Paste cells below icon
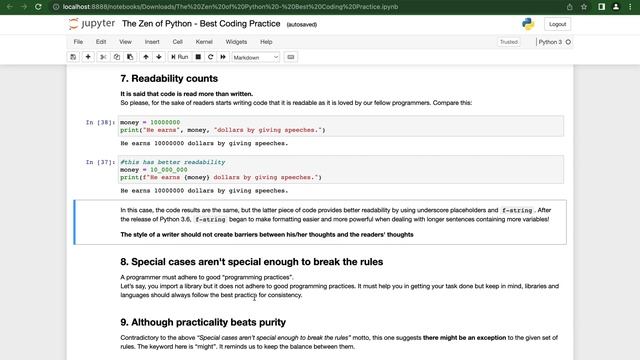This screenshot has width=640, height=360. tap(130, 57)
